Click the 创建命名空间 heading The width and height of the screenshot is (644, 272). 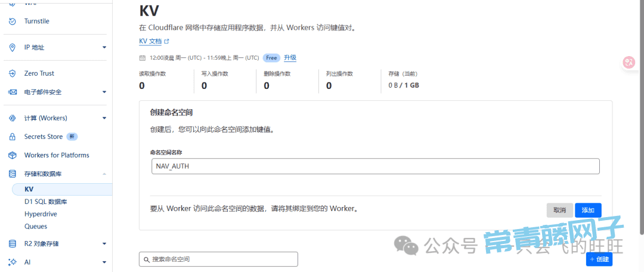click(x=172, y=113)
